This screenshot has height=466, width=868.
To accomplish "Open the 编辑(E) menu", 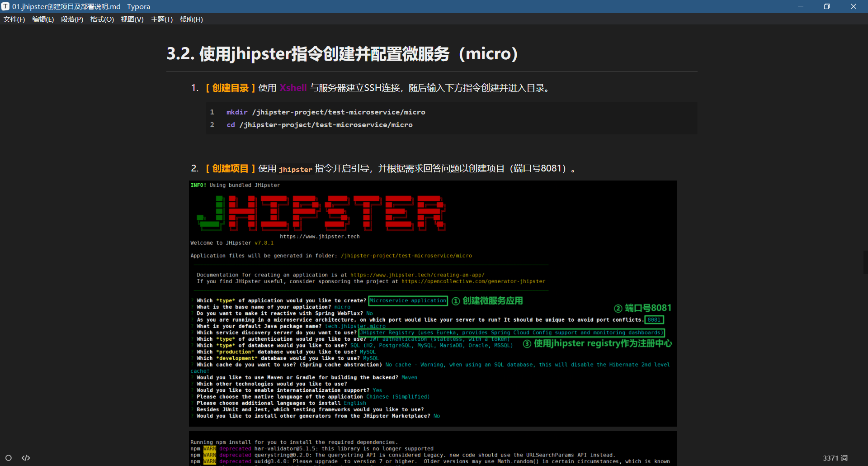I will pyautogui.click(x=43, y=19).
